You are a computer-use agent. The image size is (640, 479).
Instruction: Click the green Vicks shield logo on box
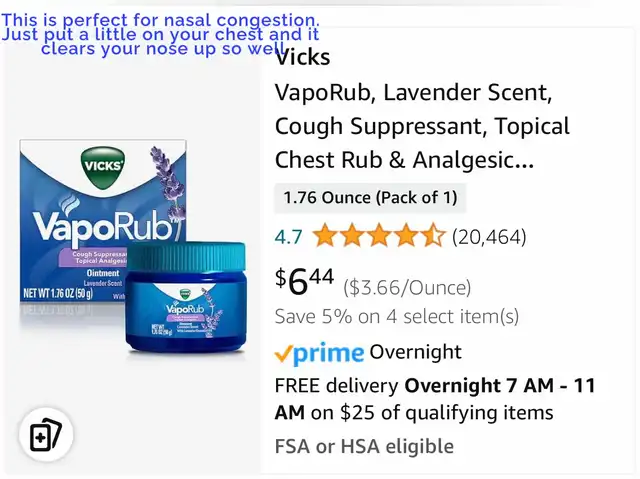click(103, 166)
